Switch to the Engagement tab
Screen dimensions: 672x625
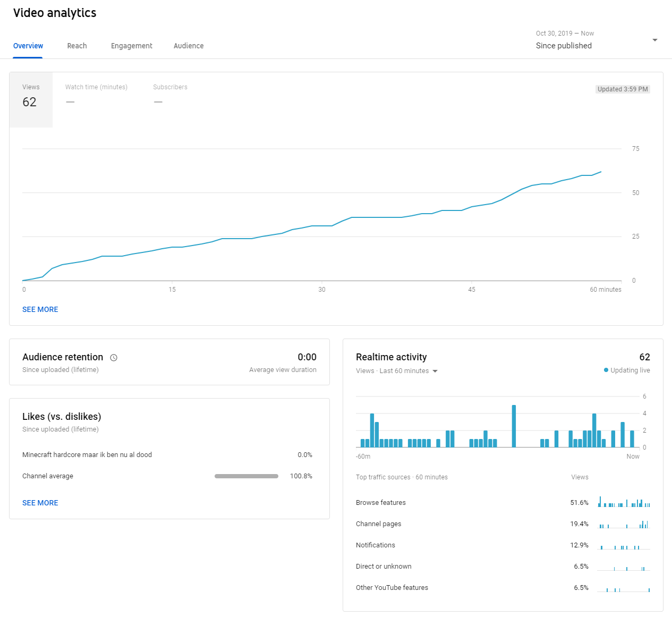coord(132,46)
